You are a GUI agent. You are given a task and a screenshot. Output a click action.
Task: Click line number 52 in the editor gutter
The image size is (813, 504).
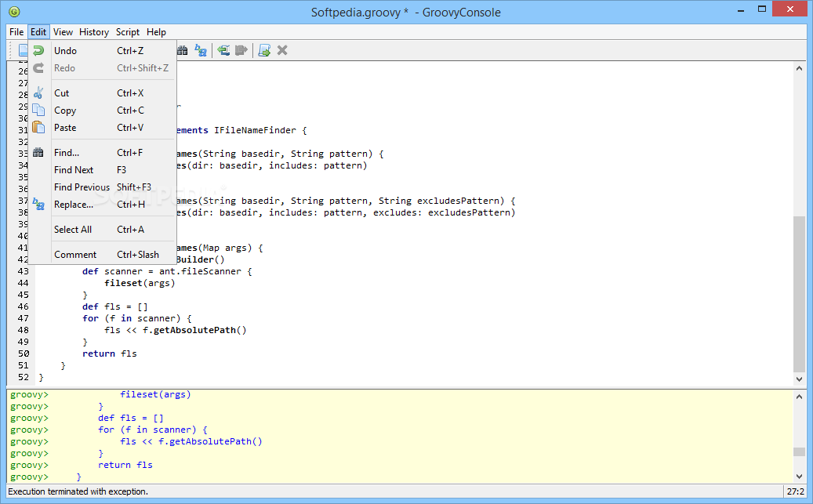24,378
